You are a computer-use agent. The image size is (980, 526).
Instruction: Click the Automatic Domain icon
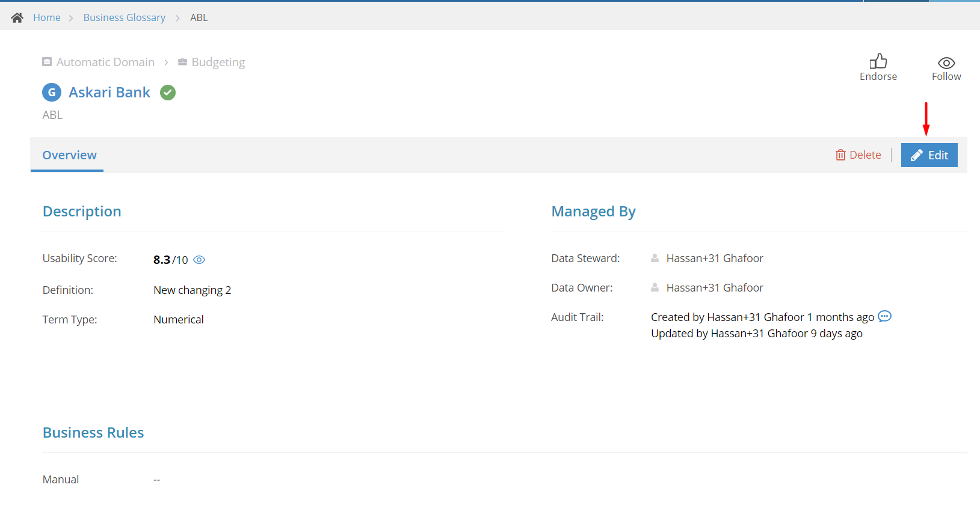[47, 62]
